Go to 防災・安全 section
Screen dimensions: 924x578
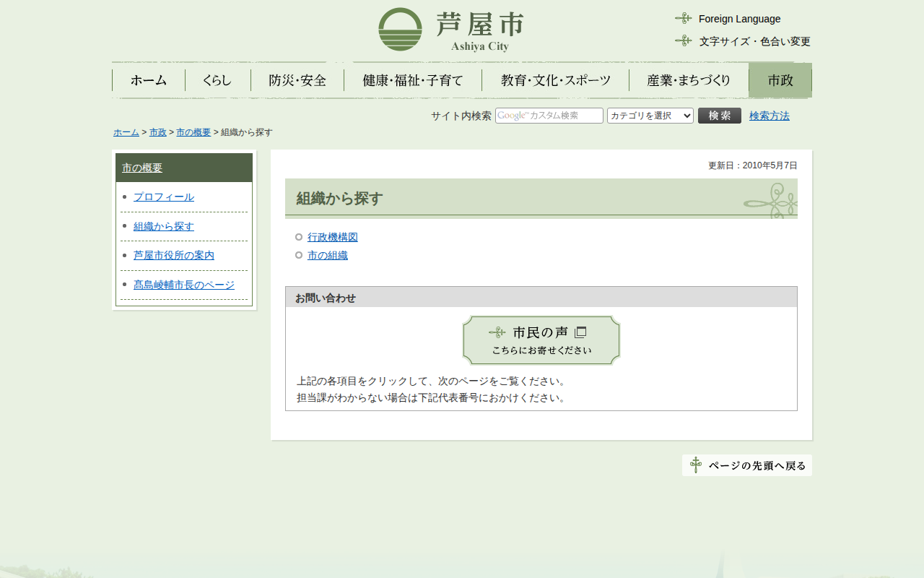297,80
